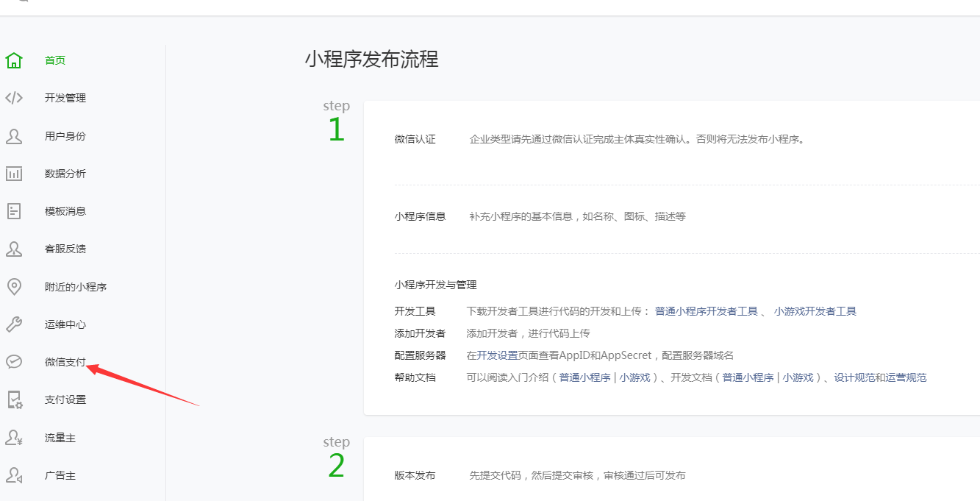Click the bar chart icon for 数据分析
This screenshot has height=501, width=980.
click(x=14, y=174)
